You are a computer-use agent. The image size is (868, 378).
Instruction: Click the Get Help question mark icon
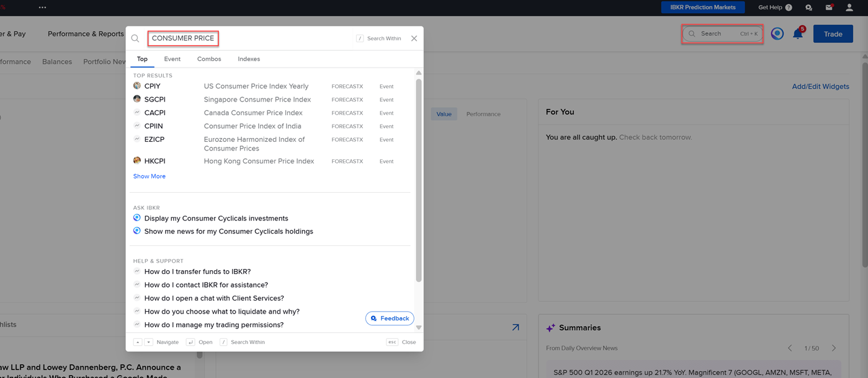(789, 7)
